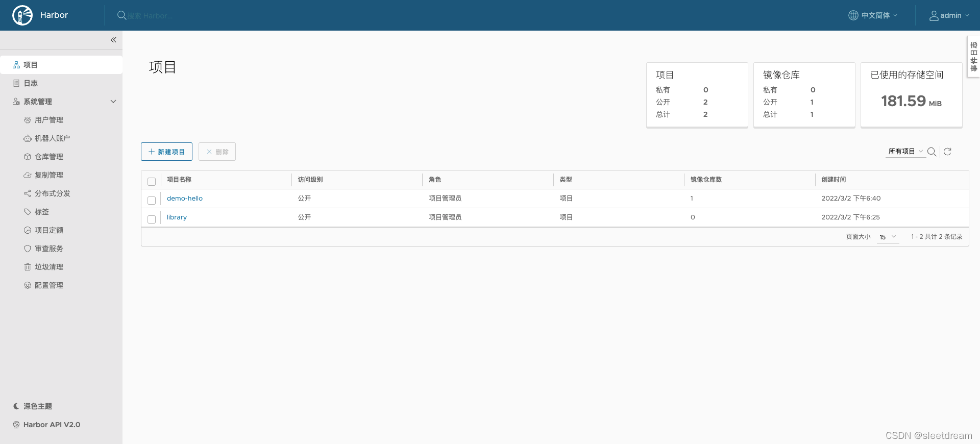The width and height of the screenshot is (980, 444).
Task: Click the 审查服务 shield icon
Action: coord(28,249)
